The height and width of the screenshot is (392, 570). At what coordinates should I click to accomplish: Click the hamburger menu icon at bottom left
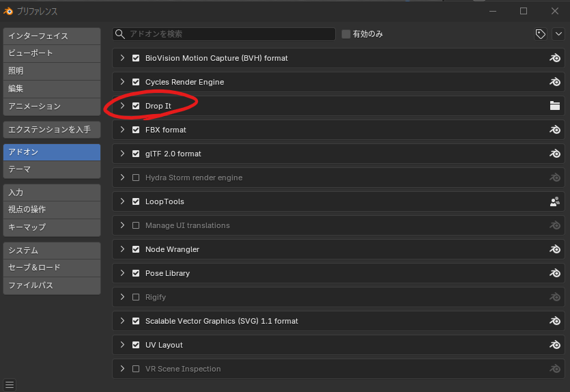(10, 384)
